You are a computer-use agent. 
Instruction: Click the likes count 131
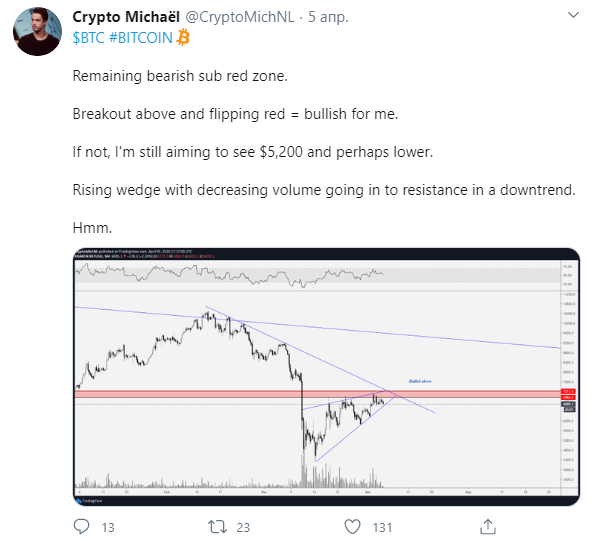[x=382, y=527]
